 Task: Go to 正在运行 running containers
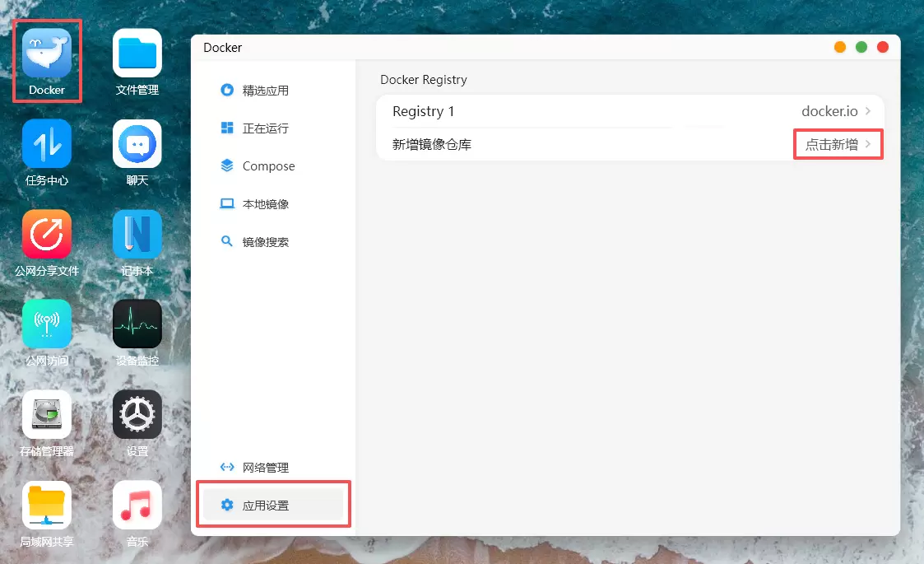tap(265, 128)
